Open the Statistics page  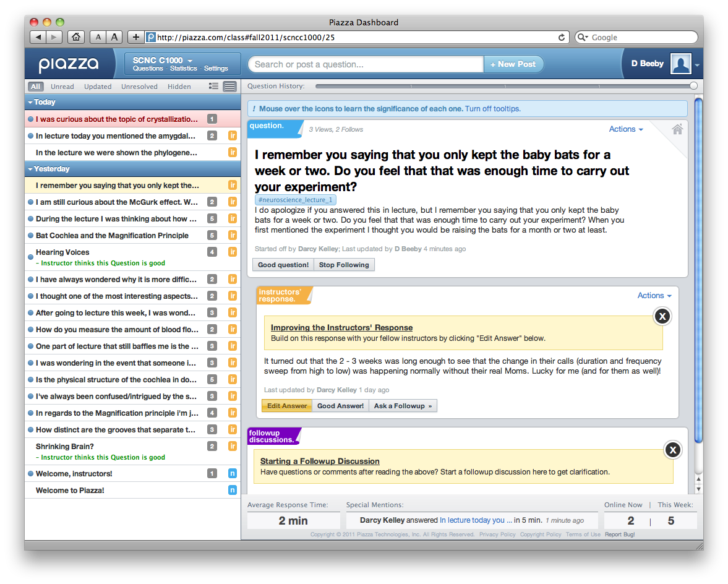coord(184,68)
